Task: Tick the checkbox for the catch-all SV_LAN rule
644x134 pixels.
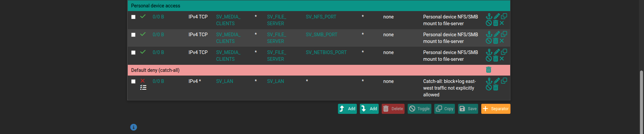Action: (133, 81)
